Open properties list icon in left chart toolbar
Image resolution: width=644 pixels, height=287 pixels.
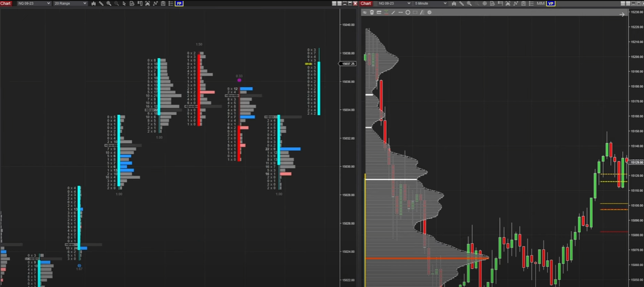coord(171,3)
